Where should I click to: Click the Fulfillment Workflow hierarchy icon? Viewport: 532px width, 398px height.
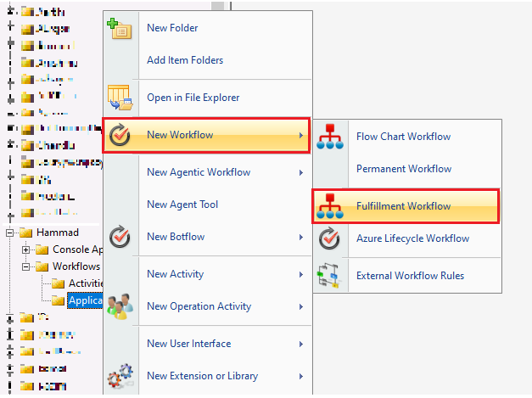coord(330,206)
